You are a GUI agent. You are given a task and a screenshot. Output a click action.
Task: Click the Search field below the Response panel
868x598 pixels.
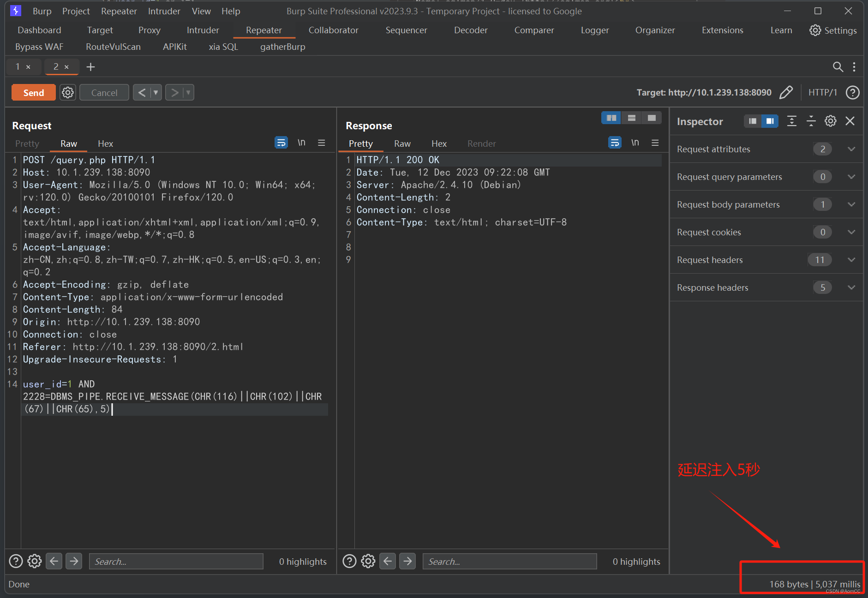(509, 561)
